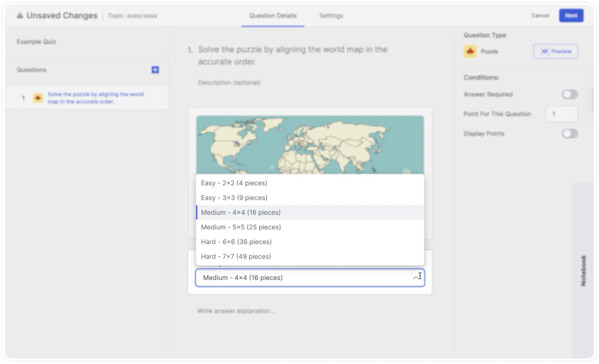Select Easy - 3×3 (9 pieces) option
The width and height of the screenshot is (599, 364).
(x=310, y=198)
